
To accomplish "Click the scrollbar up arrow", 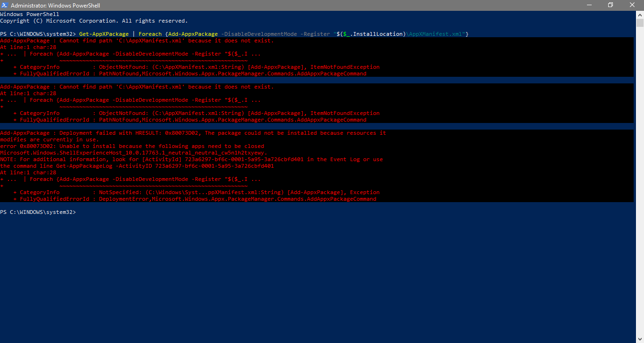I will click(640, 15).
